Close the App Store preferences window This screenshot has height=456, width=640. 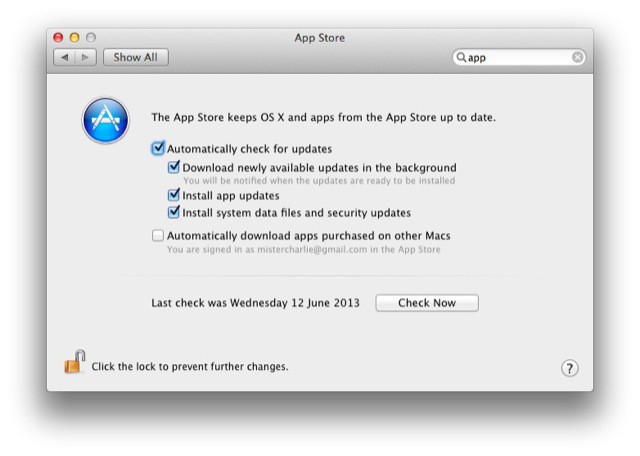(58, 38)
